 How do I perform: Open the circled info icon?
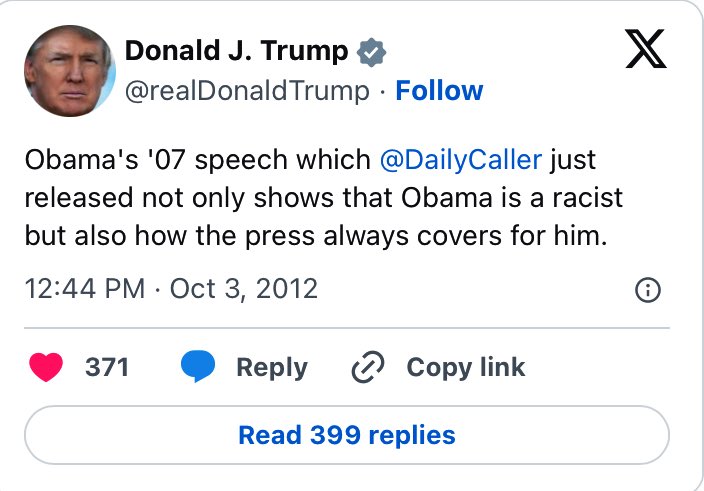click(648, 291)
